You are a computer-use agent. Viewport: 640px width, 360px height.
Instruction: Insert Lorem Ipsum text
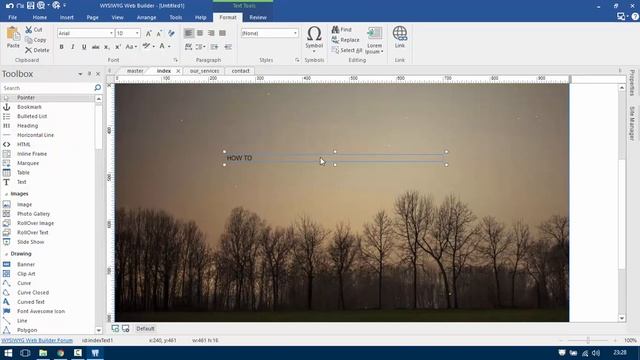tap(374, 40)
